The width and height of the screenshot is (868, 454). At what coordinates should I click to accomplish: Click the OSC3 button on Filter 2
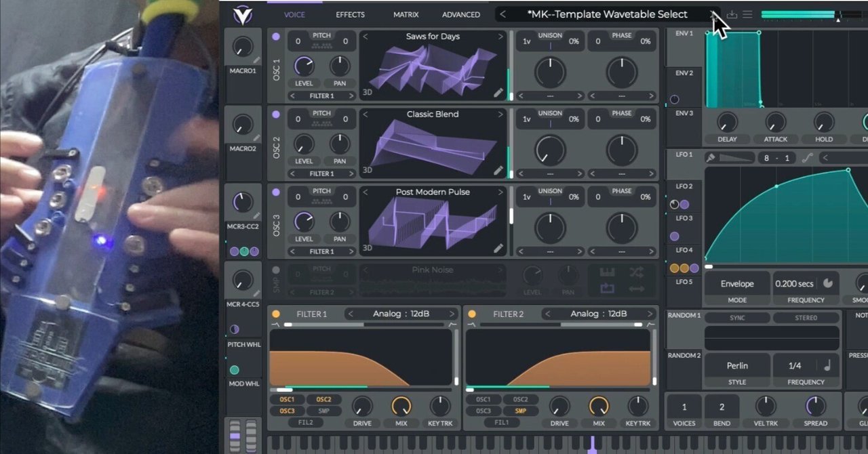coord(483,411)
